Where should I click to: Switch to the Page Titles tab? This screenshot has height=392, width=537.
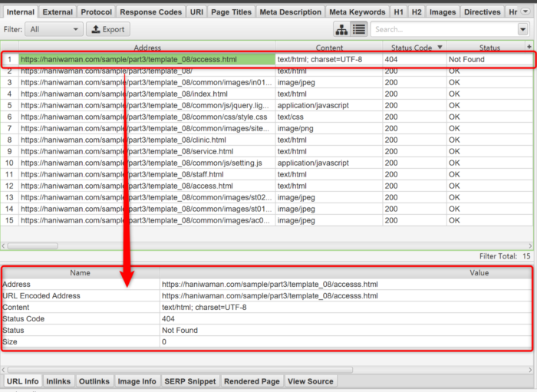point(230,12)
